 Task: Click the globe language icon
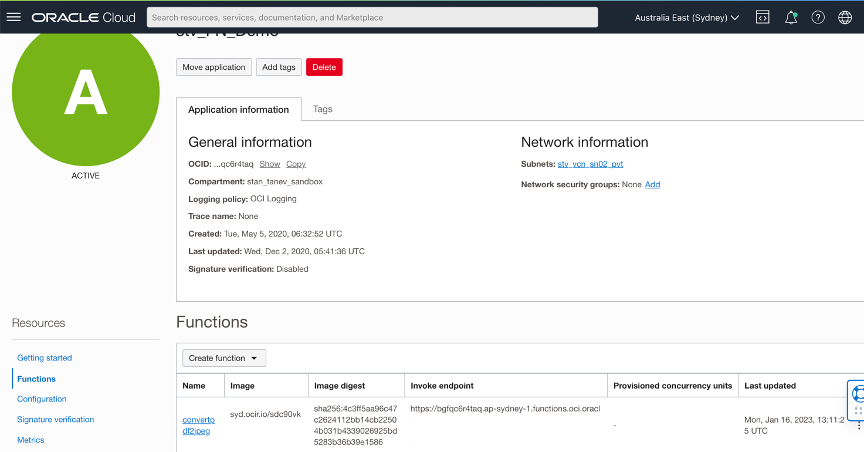tap(845, 17)
